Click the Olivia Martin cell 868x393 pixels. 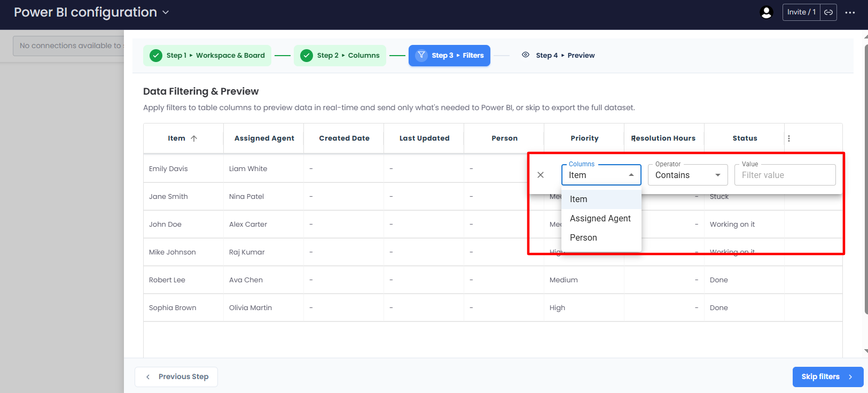coord(264,308)
